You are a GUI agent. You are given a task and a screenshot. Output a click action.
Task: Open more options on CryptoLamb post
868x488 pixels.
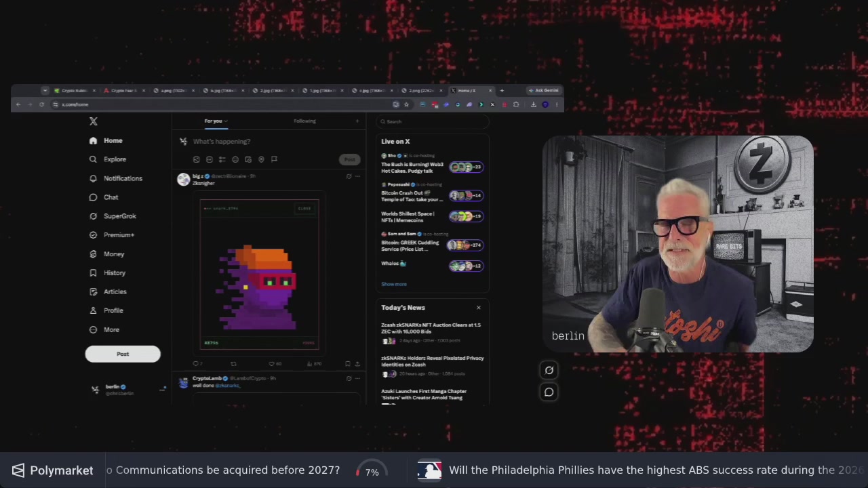tap(357, 379)
